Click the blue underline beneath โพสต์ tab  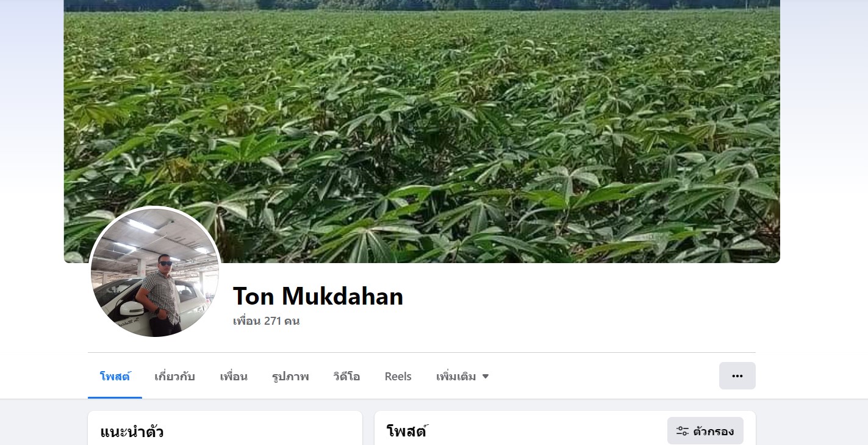pos(115,397)
